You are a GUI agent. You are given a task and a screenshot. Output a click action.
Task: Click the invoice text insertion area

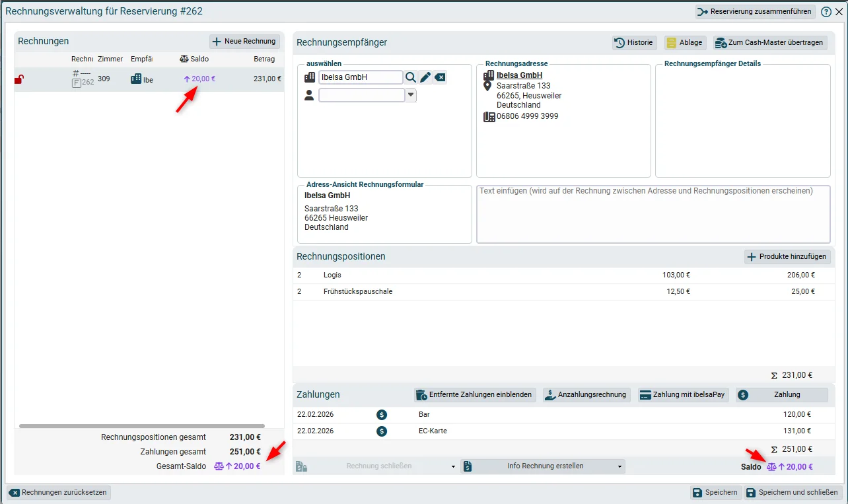653,214
